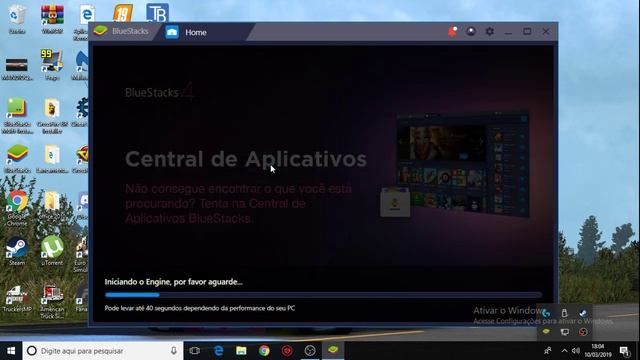
Task: Click the 'Pode levar até 40 segundos' message
Action: coord(200,308)
